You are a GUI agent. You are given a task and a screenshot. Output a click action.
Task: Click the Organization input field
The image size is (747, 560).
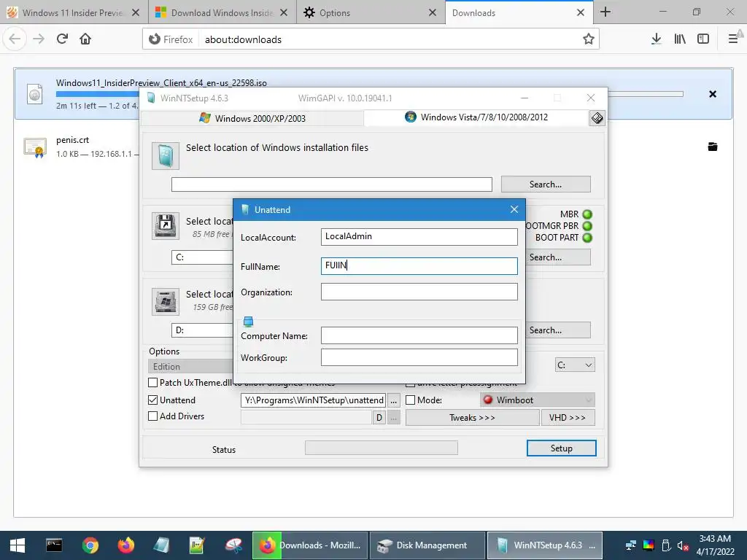pyautogui.click(x=419, y=292)
